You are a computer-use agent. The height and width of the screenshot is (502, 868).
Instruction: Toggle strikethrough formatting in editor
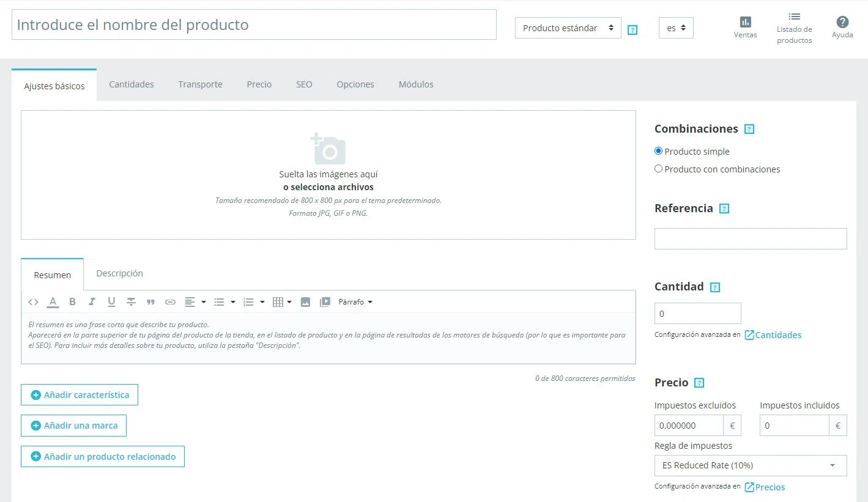point(131,302)
